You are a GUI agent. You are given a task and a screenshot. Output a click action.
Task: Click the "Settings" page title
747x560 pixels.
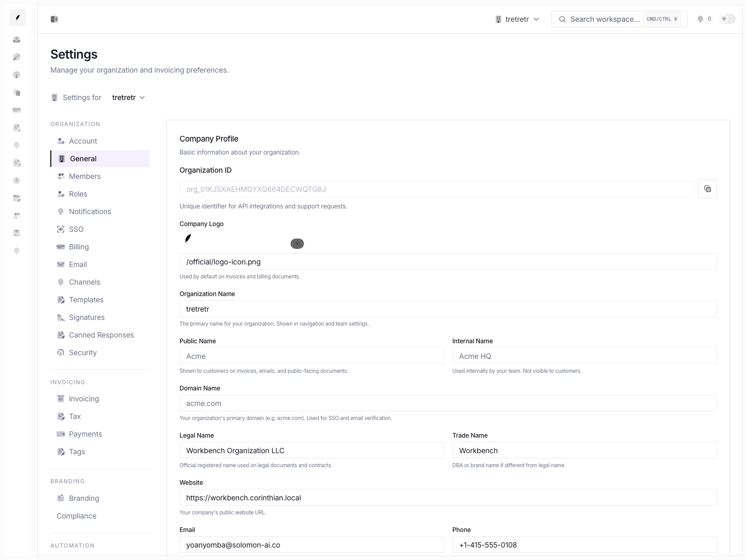(x=74, y=54)
